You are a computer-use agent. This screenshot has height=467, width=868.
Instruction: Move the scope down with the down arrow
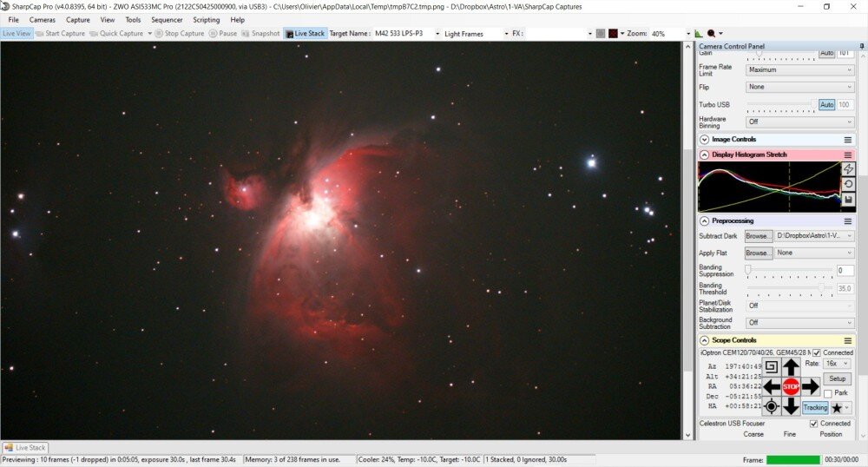(x=791, y=407)
